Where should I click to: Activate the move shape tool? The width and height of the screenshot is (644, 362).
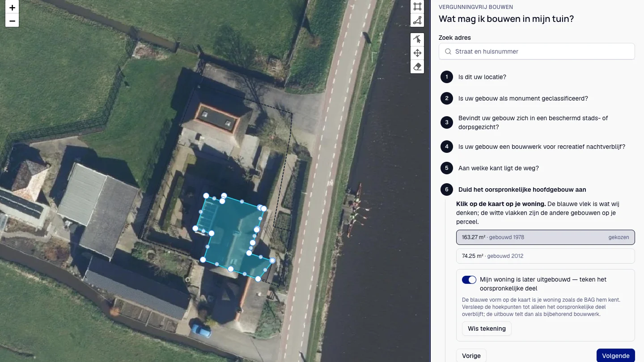point(417,53)
